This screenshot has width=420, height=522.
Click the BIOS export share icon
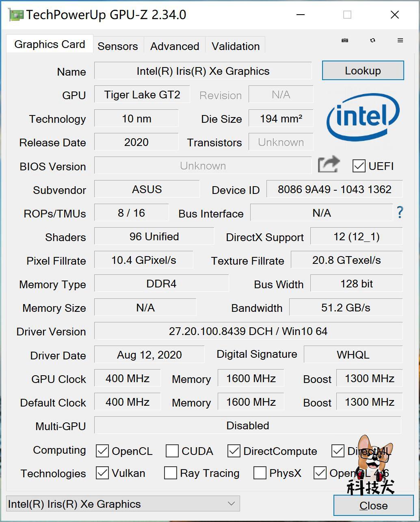[329, 165]
